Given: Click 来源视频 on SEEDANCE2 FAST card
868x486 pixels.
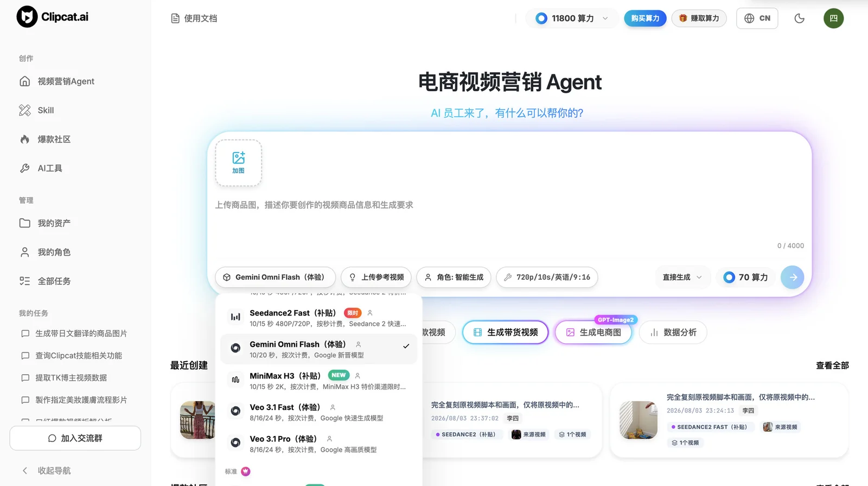Looking at the screenshot, I should pyautogui.click(x=781, y=427).
